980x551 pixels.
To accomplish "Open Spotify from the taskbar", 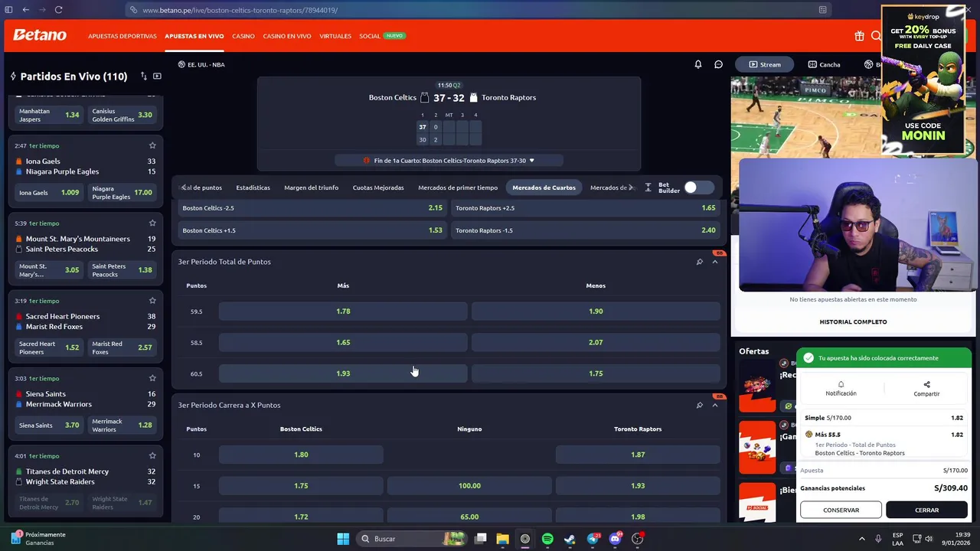I will click(x=547, y=539).
